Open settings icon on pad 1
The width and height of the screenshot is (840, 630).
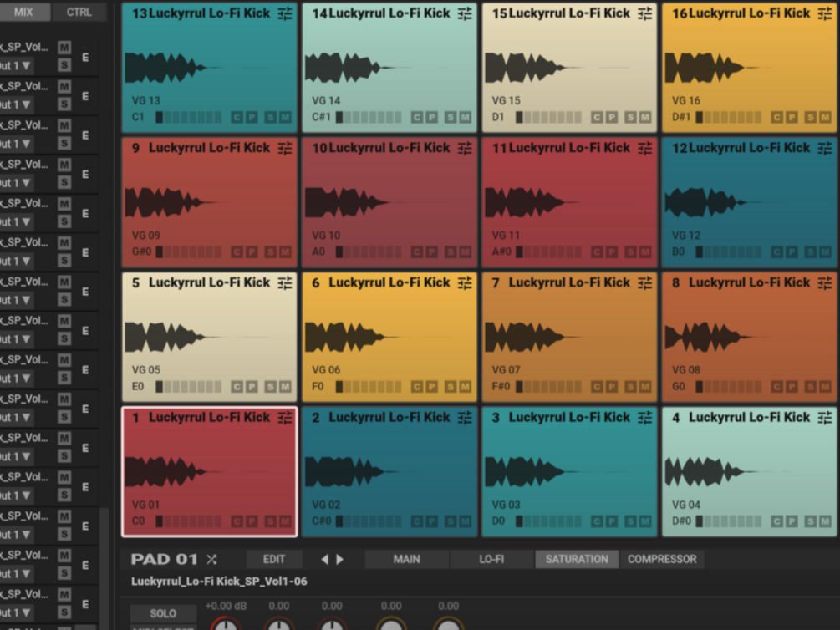click(285, 417)
